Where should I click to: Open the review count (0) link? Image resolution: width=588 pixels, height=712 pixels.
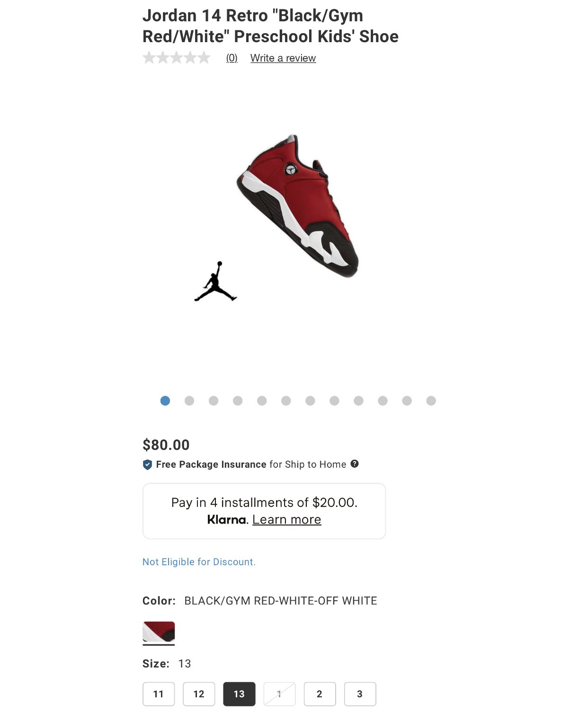pos(232,58)
